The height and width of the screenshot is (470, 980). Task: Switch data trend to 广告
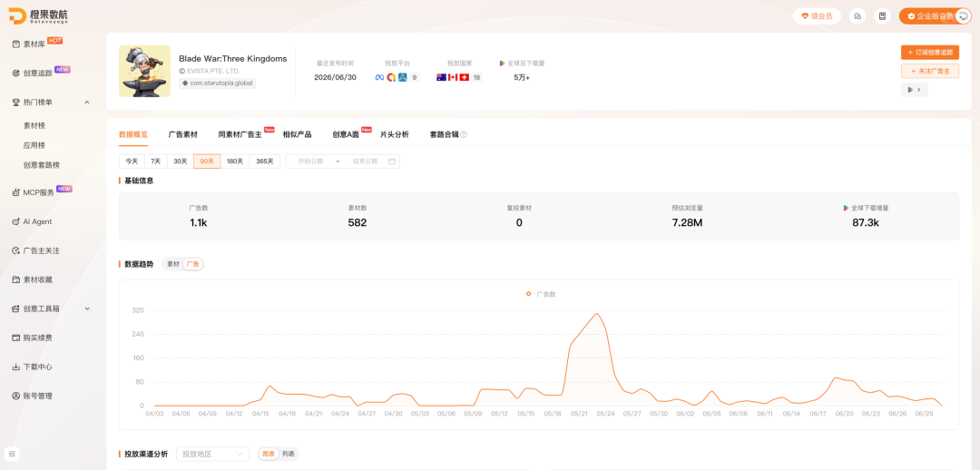(x=193, y=264)
